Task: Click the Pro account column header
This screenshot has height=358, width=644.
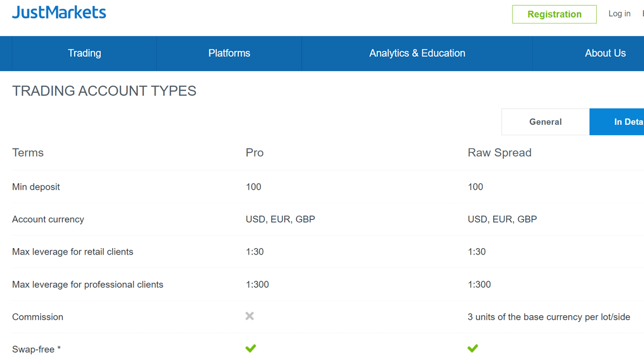Action: 254,153
